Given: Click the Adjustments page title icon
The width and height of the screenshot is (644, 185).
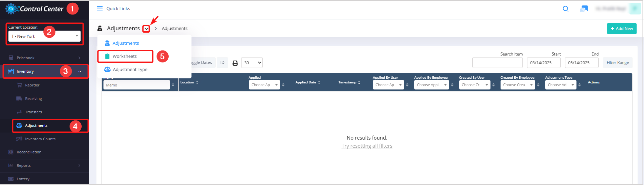Looking at the screenshot, I should (x=100, y=28).
